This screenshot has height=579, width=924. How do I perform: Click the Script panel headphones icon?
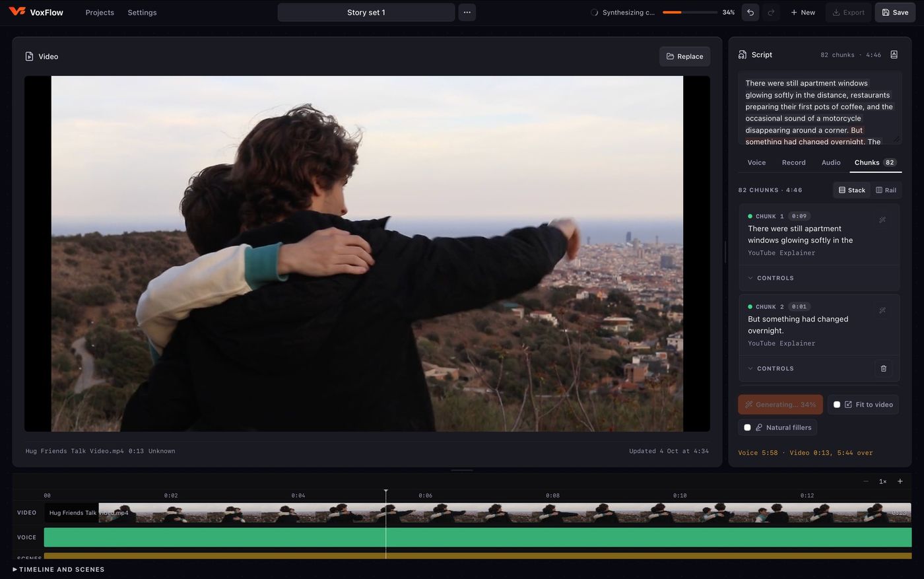point(742,55)
